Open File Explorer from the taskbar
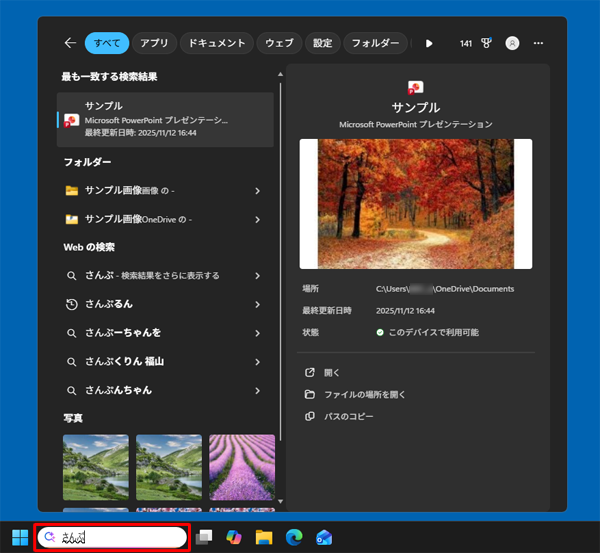 point(264,537)
